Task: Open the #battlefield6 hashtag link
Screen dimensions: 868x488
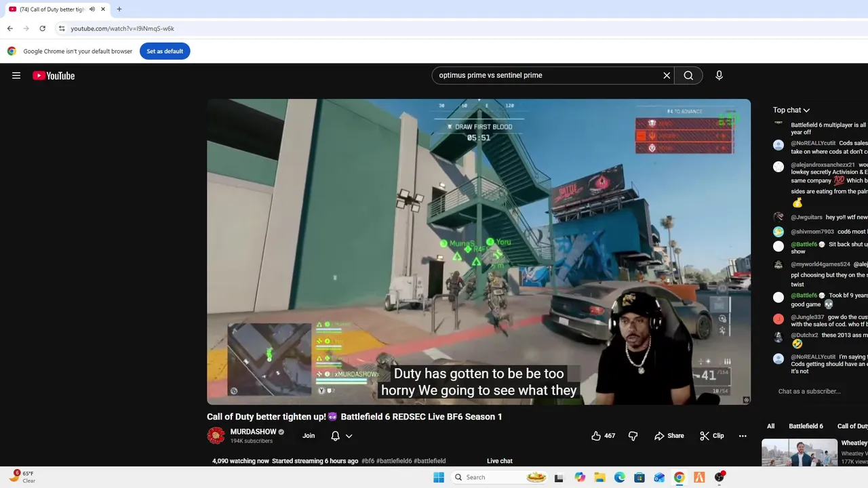Action: (394, 461)
